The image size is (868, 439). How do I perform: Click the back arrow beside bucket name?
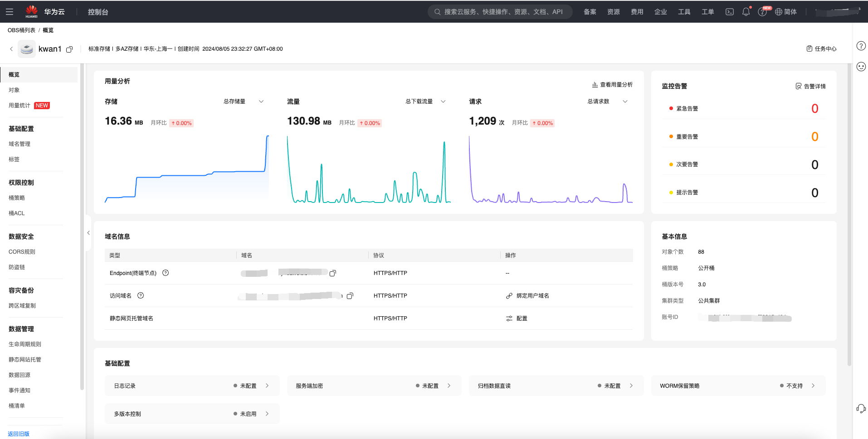[11, 49]
